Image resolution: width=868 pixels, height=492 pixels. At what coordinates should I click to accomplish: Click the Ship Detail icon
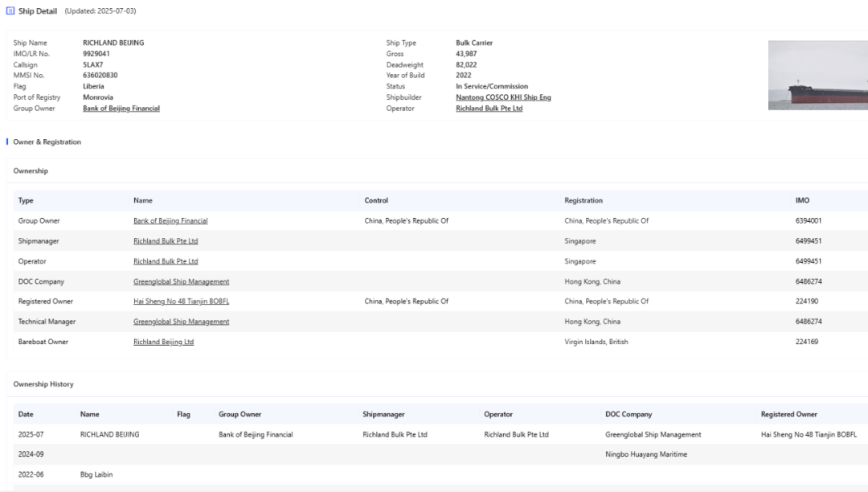[10, 10]
